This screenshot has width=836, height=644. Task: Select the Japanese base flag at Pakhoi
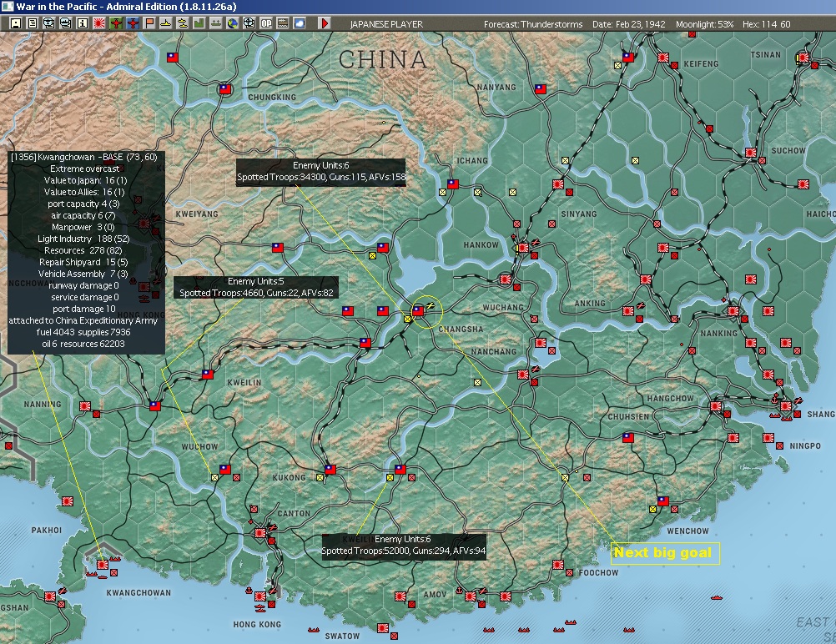coord(68,501)
